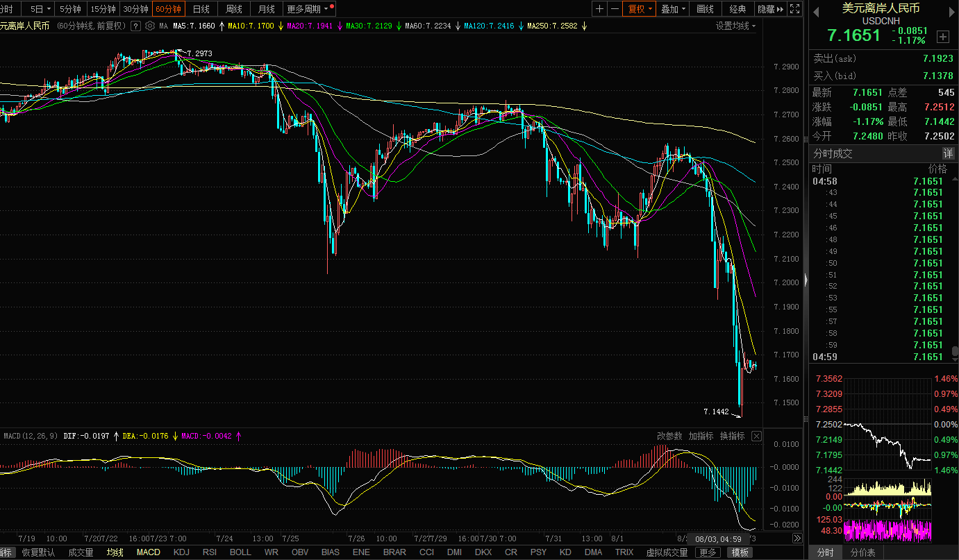Click the 改参数 link

pos(669,436)
